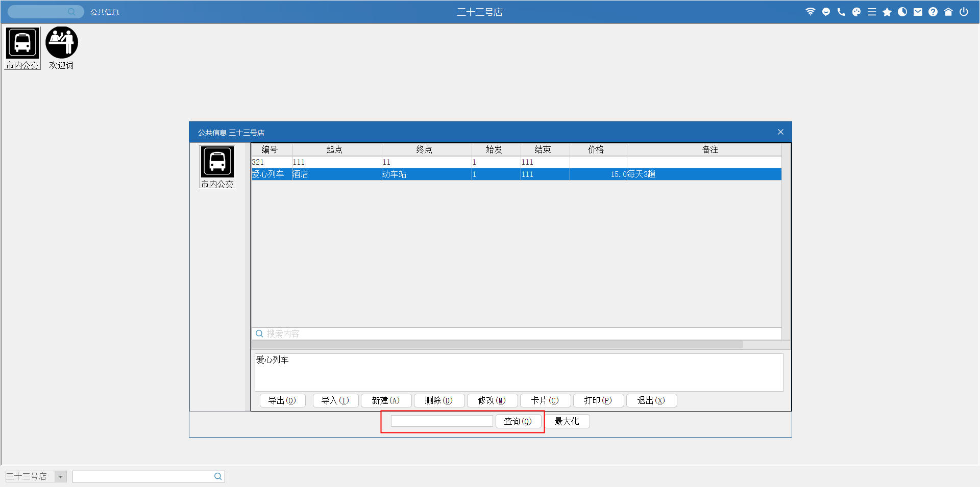The image size is (980, 487).
Task: Click the 卡片(C) card view button
Action: click(x=545, y=400)
